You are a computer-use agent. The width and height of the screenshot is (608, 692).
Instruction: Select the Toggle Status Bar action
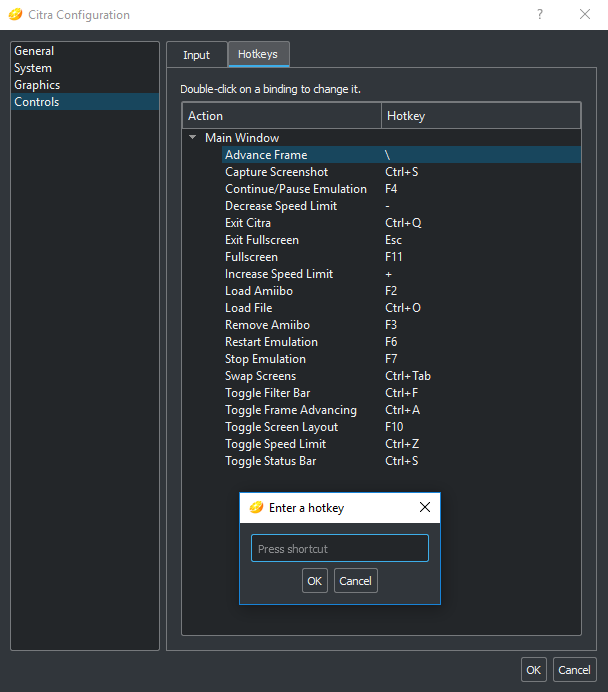(x=270, y=461)
